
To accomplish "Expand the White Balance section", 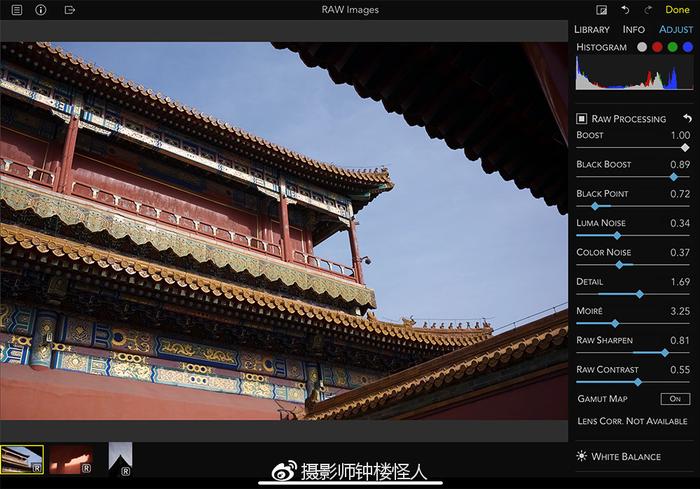I will (625, 456).
